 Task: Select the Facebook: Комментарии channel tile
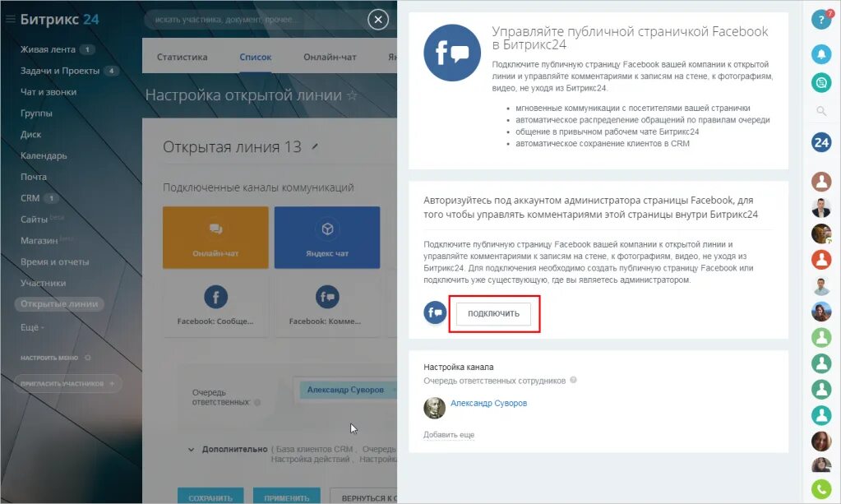pos(327,305)
